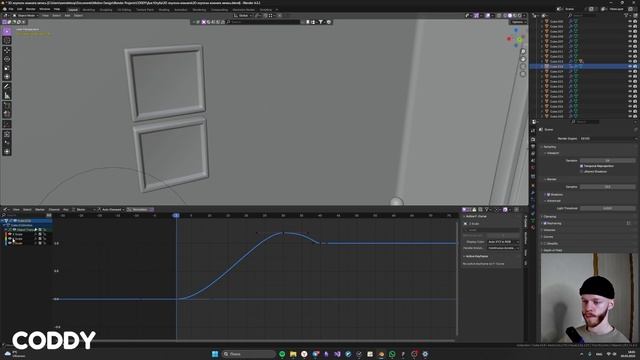
Task: Select the Rotate tool
Action: (x=7, y=59)
